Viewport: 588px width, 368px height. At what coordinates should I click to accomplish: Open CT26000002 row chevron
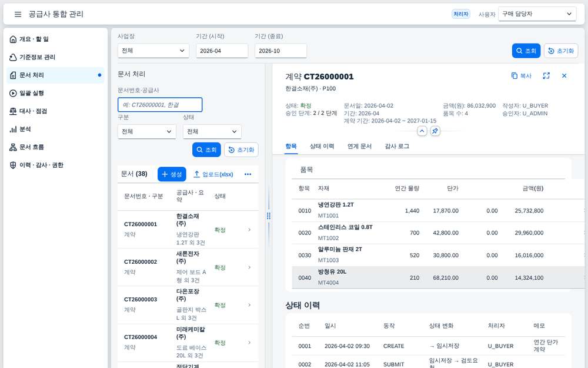pos(249,267)
